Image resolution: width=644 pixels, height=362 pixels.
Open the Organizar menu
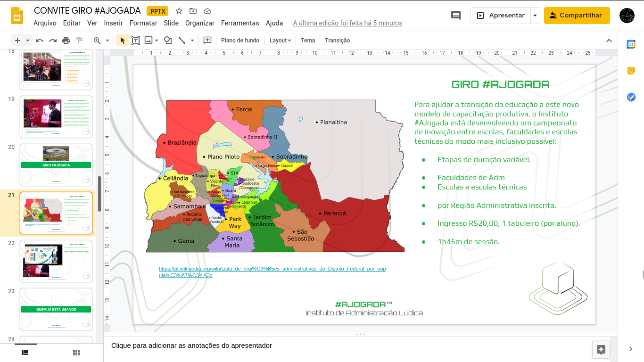200,23
